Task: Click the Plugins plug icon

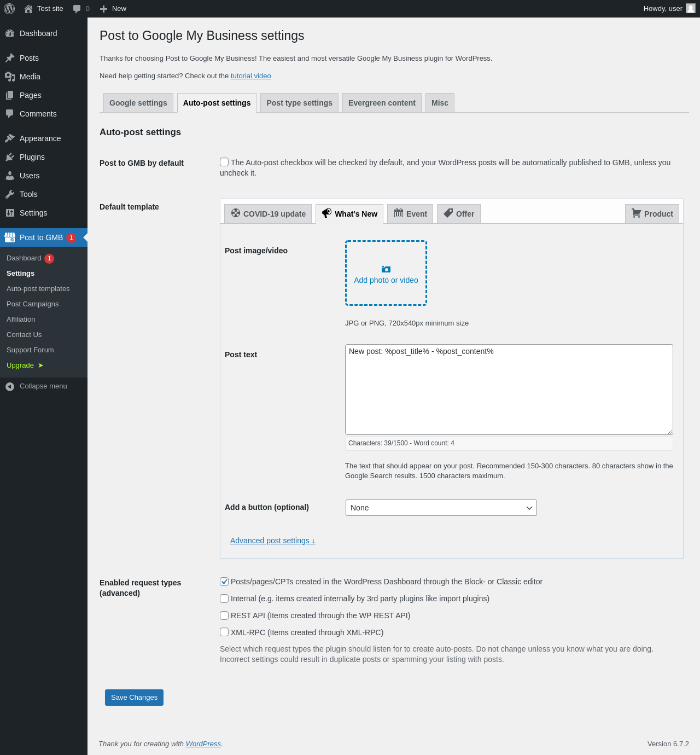Action: point(10,157)
